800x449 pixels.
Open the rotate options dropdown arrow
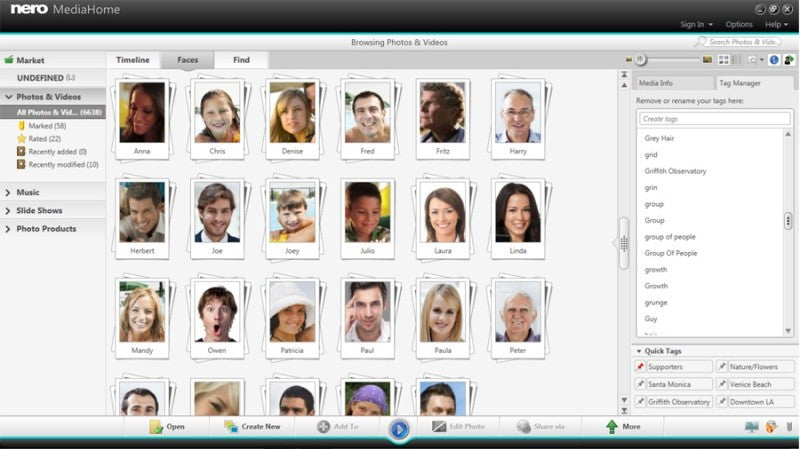click(762, 60)
